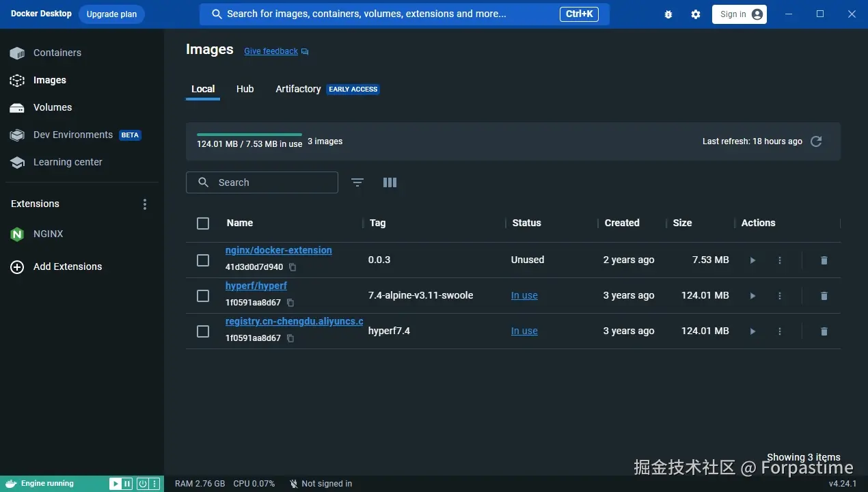Click the engine power restart icon

(142, 484)
